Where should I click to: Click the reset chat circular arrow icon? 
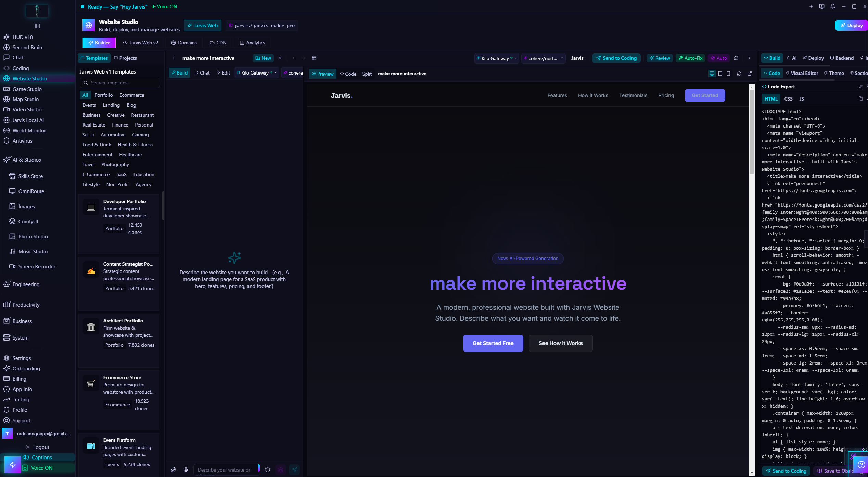click(268, 470)
